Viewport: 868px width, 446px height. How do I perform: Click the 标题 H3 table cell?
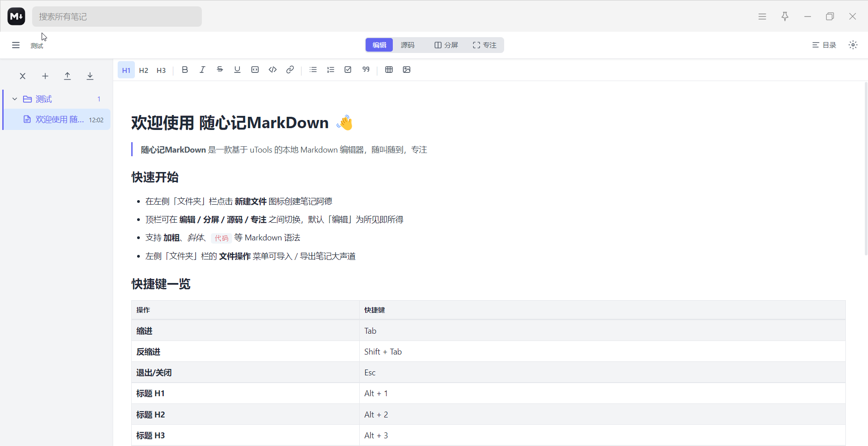(x=245, y=435)
